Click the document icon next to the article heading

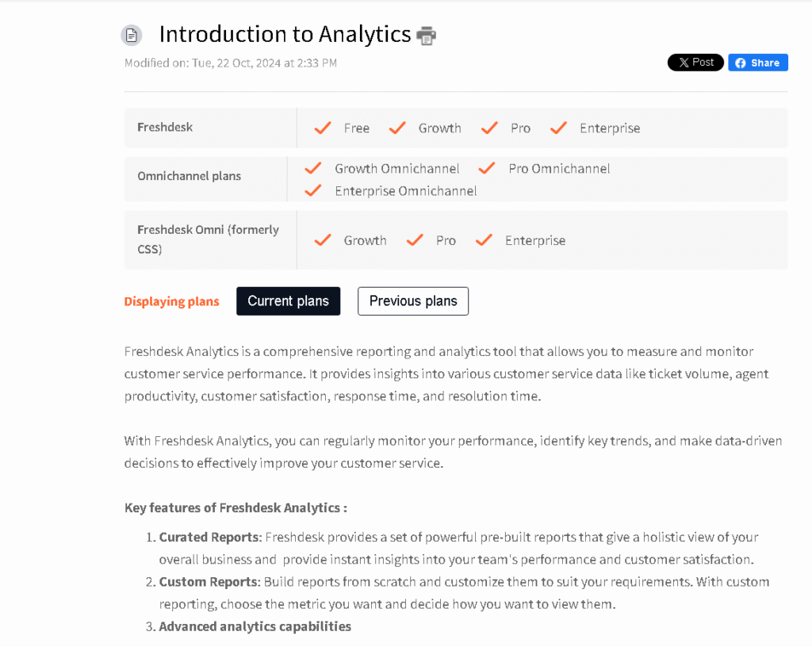pos(131,35)
